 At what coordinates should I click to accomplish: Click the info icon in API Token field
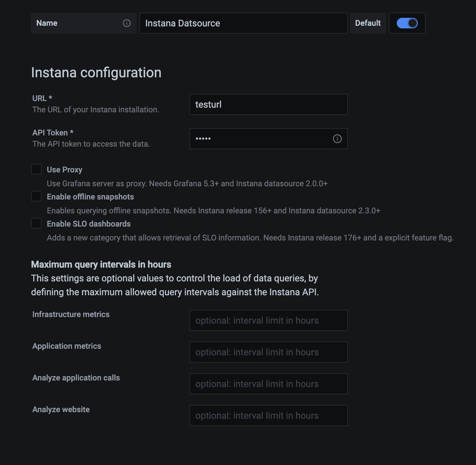click(337, 139)
